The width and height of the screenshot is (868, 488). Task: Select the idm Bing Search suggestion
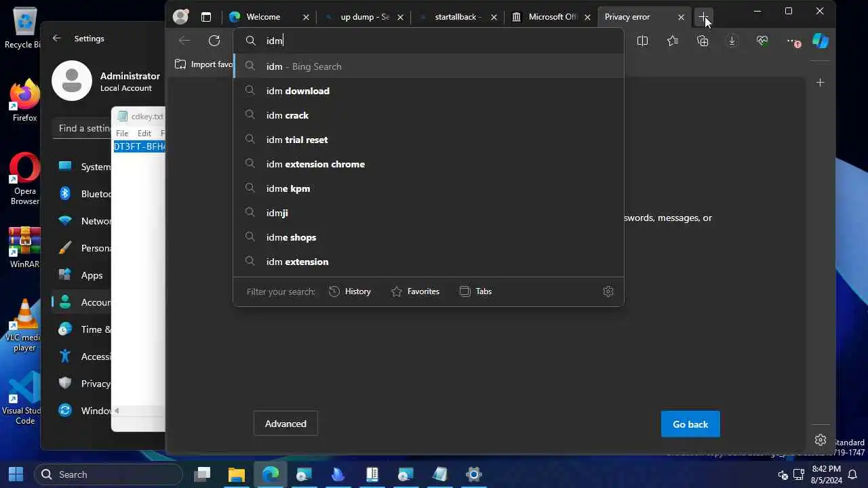click(429, 66)
